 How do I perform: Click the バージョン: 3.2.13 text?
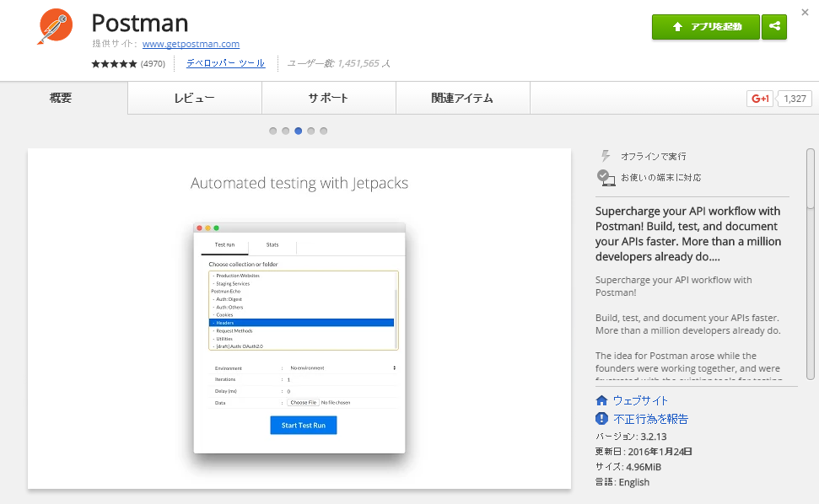(631, 437)
